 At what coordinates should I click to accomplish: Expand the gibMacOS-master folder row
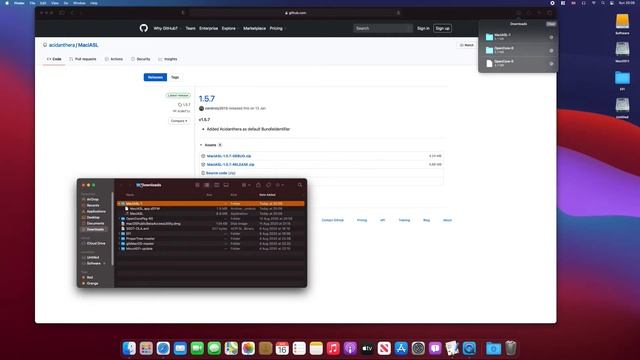click(119, 244)
